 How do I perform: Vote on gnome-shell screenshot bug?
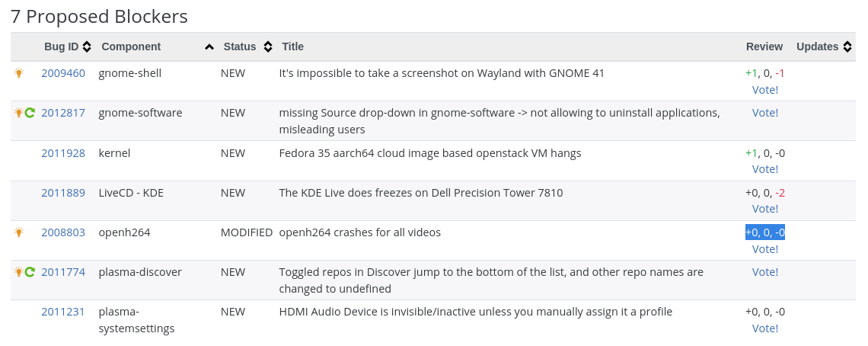(765, 90)
